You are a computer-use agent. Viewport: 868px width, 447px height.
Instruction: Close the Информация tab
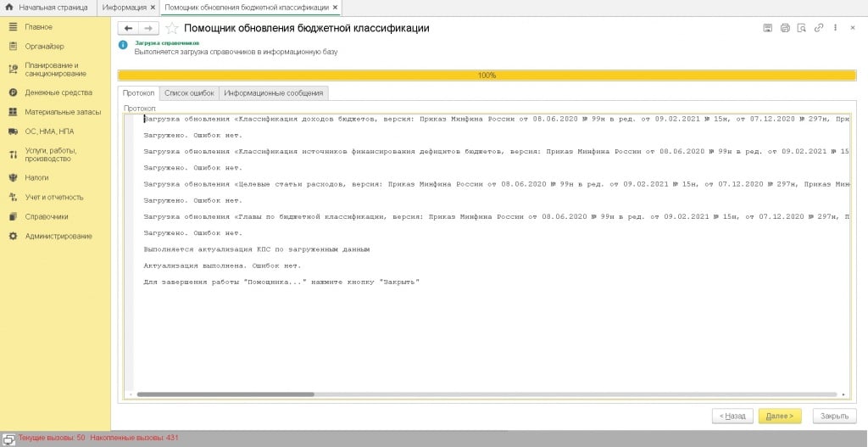pyautogui.click(x=153, y=7)
